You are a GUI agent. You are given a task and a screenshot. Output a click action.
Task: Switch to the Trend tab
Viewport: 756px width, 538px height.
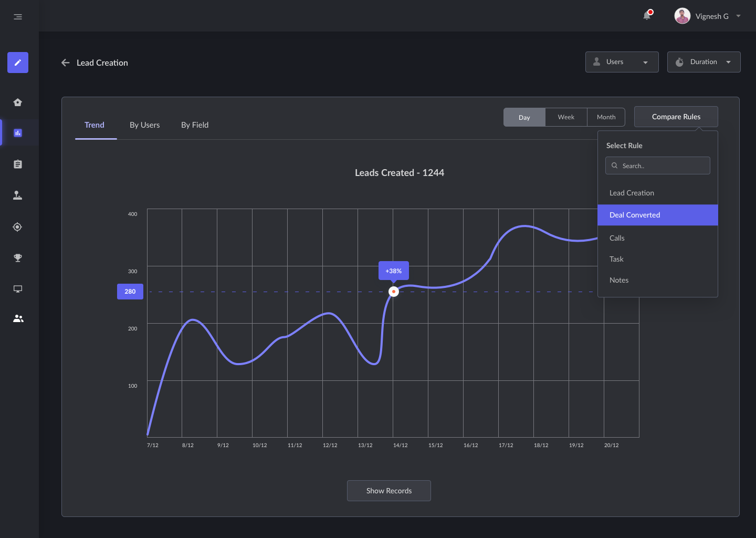(x=94, y=125)
